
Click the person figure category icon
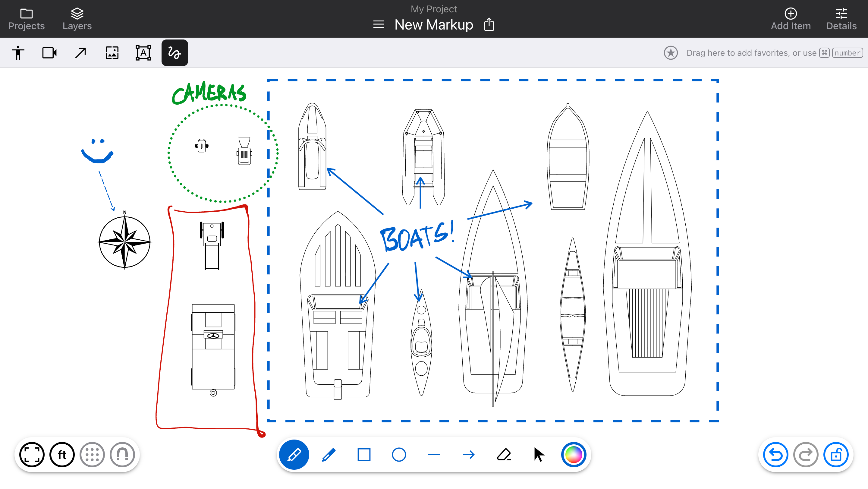tap(18, 53)
